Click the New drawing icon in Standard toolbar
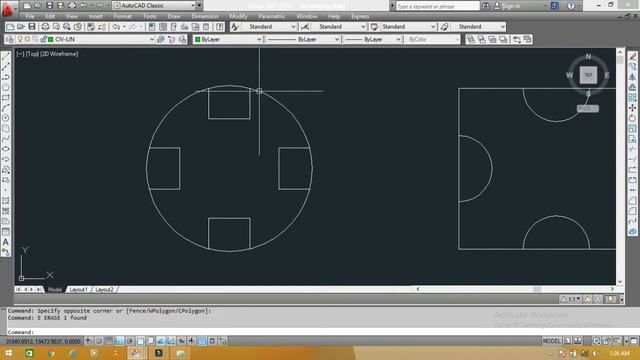The height and width of the screenshot is (360, 640). [x=10, y=27]
